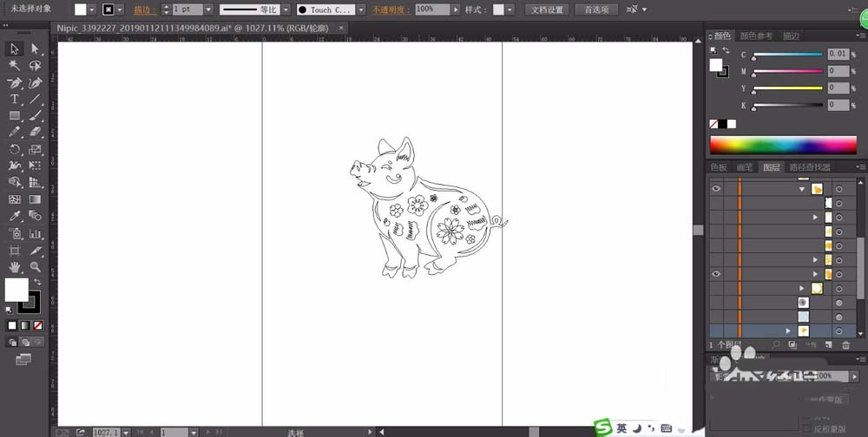Open the zoom level dropdown at bottom left

pyautogui.click(x=126, y=432)
